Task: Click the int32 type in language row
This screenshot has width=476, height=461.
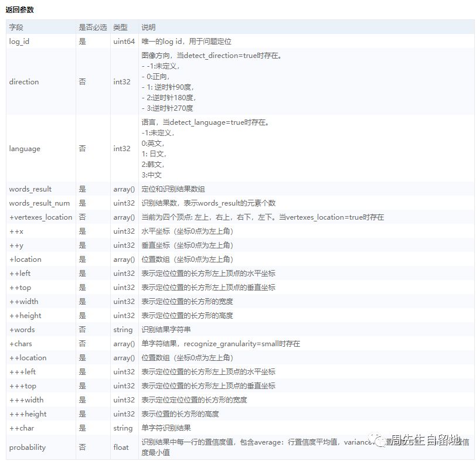Action: (x=122, y=149)
